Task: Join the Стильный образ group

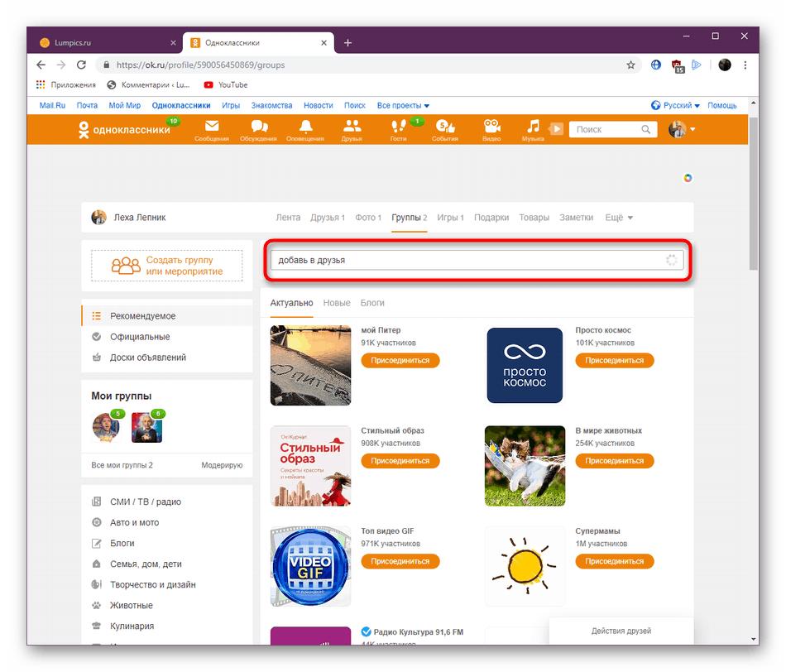Action: (x=400, y=460)
